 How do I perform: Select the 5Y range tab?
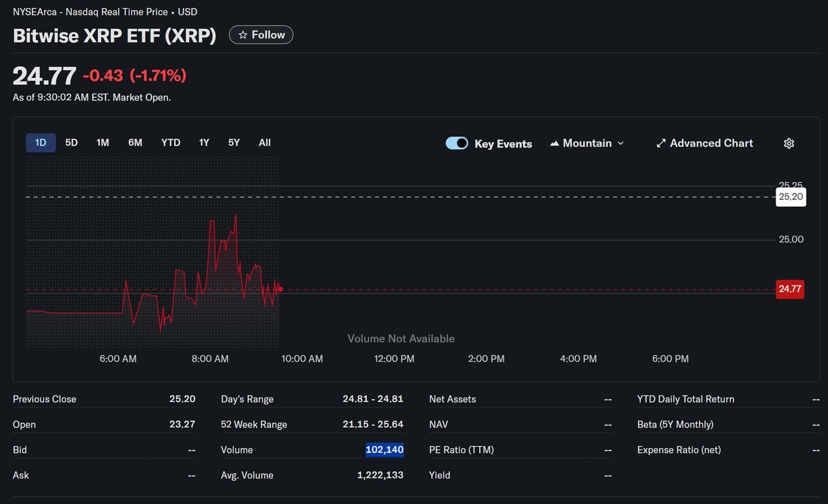coord(234,143)
